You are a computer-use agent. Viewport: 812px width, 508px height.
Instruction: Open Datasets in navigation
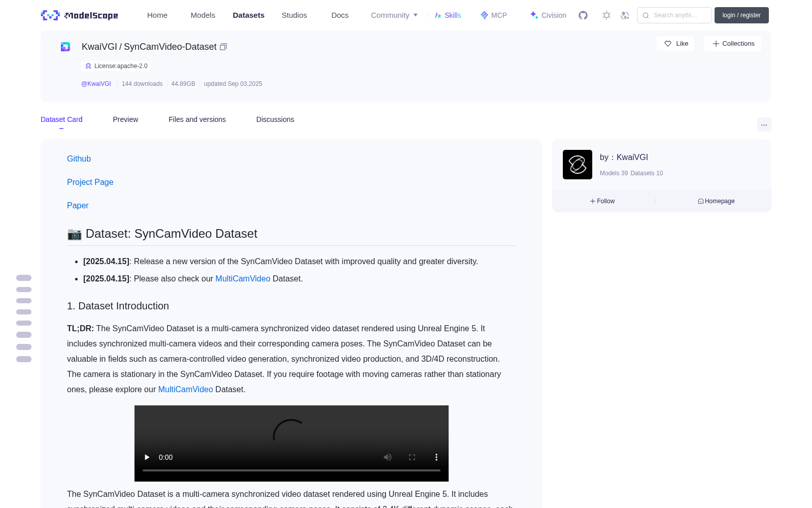249,15
